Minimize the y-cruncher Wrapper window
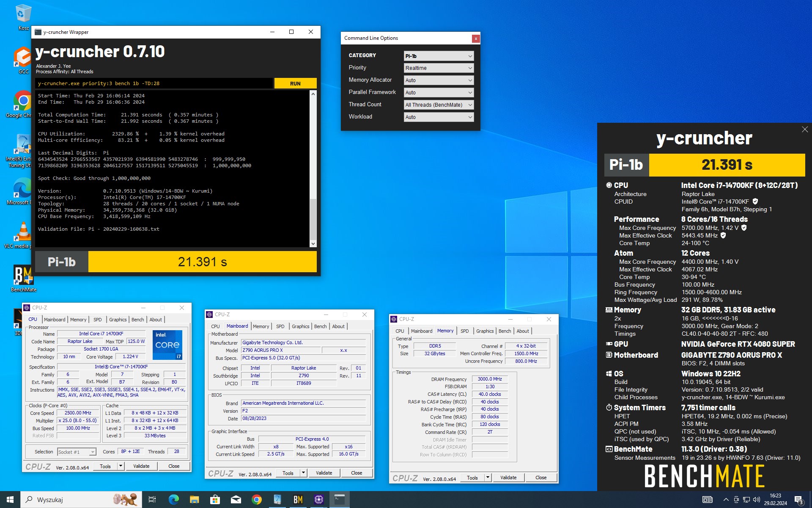812x508 pixels. (272, 32)
